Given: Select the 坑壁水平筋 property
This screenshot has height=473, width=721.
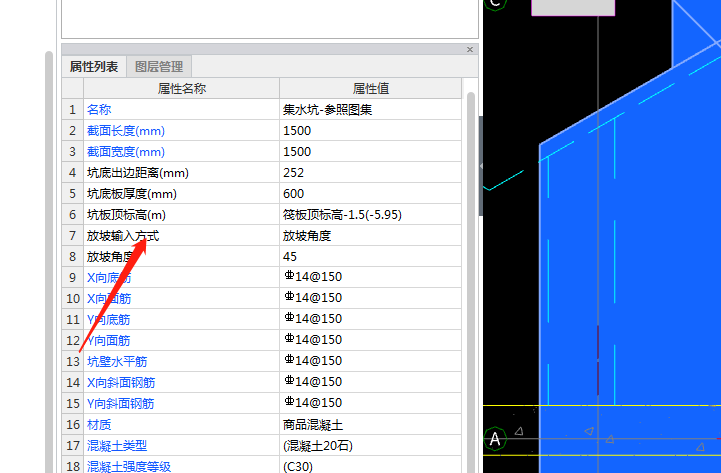Looking at the screenshot, I should [x=117, y=362].
